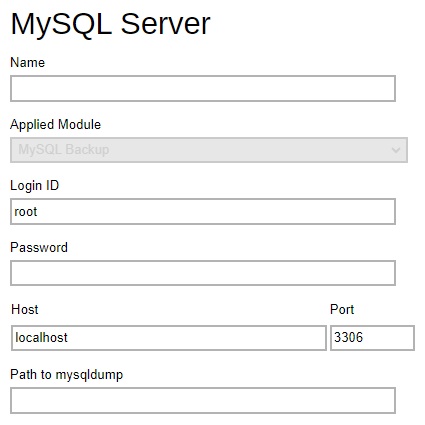
Task: Click the Host field showing localhost
Action: click(x=169, y=338)
